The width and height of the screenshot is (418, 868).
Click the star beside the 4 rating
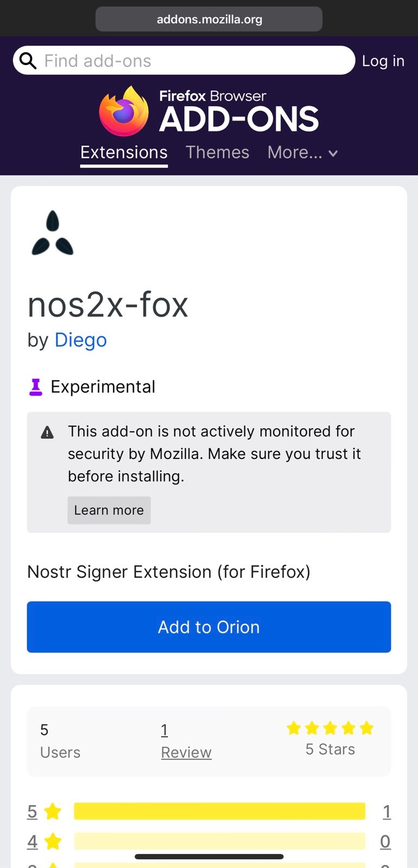[53, 841]
